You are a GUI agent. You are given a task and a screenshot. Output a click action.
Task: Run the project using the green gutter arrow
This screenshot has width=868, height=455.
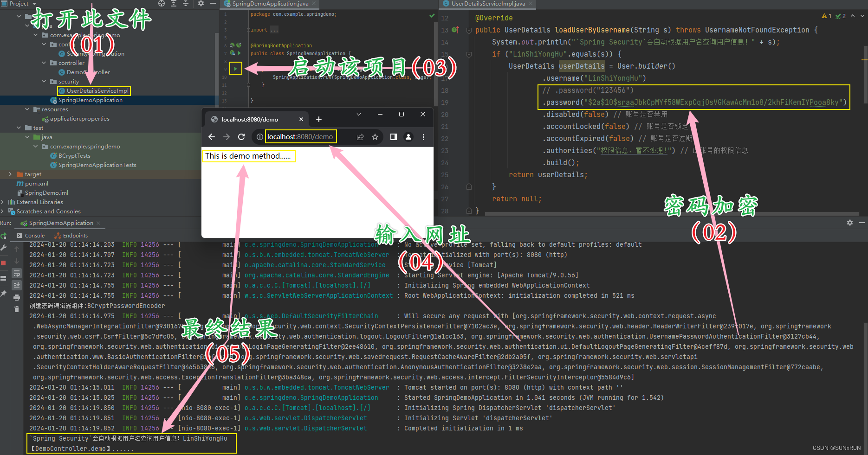236,68
